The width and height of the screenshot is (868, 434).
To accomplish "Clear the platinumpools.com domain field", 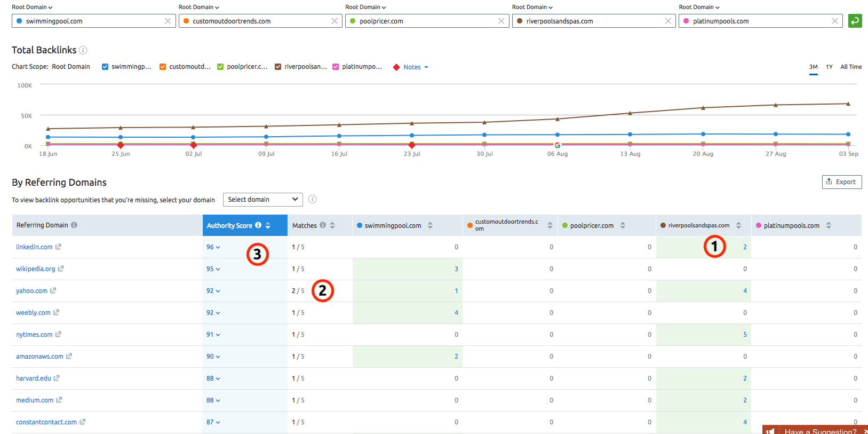I will [x=834, y=21].
